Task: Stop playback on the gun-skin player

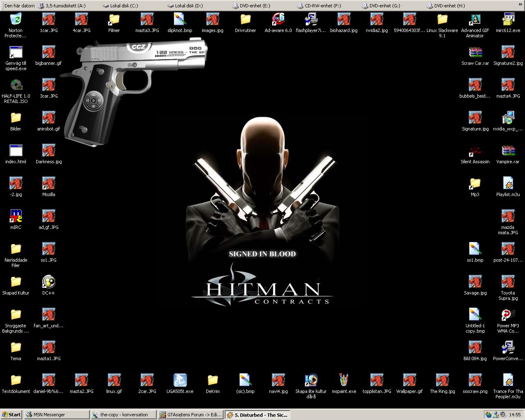Action: coord(94,106)
